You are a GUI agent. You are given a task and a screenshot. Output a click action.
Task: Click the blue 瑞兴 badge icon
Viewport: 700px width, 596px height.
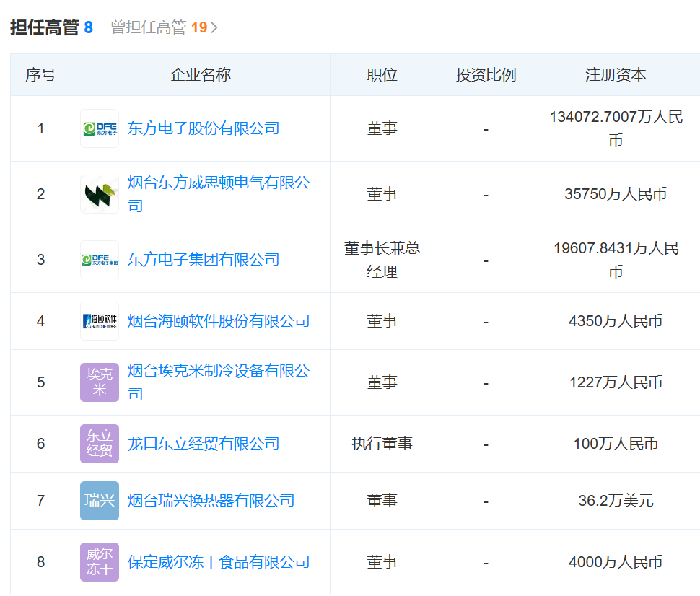click(x=100, y=501)
